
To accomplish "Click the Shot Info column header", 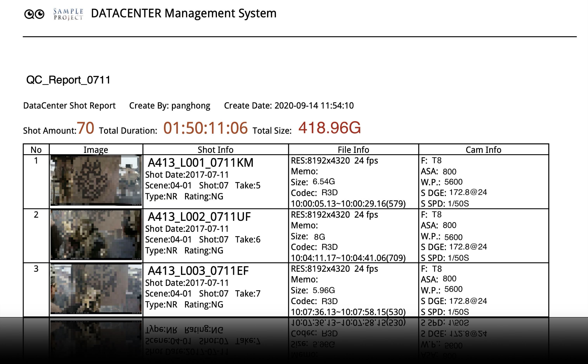I will [x=215, y=150].
